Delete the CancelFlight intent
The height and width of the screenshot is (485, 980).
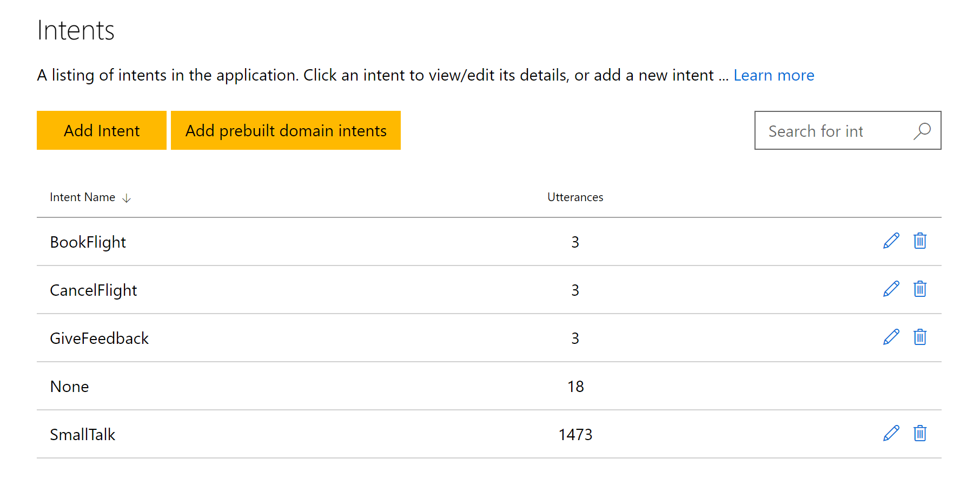click(919, 289)
